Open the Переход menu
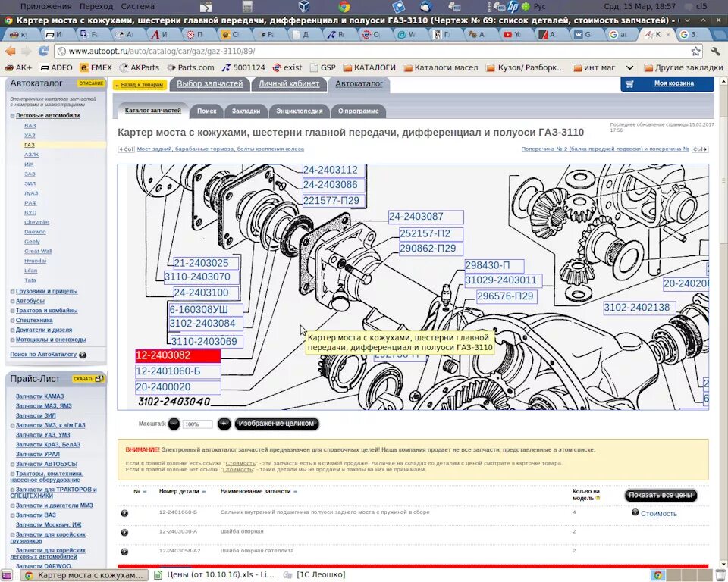The height and width of the screenshot is (582, 728). pyautogui.click(x=96, y=7)
